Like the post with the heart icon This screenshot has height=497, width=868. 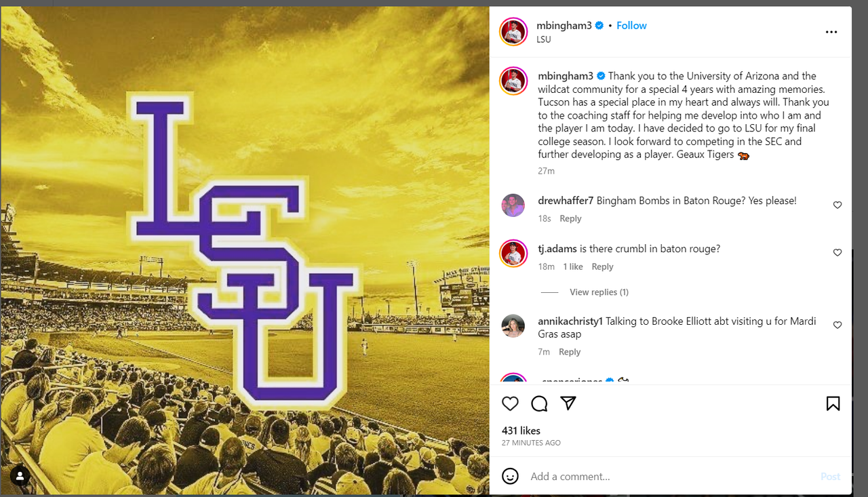(510, 404)
